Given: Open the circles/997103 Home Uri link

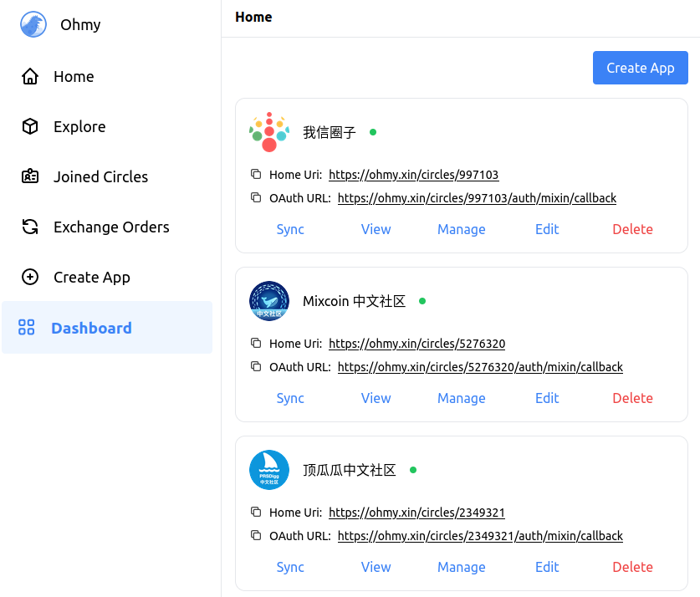Looking at the screenshot, I should [x=413, y=175].
